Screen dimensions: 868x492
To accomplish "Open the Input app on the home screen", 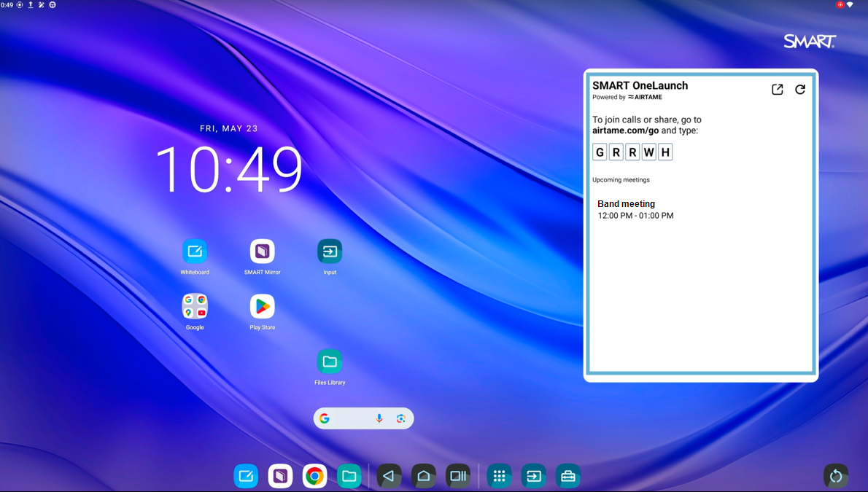I will (x=330, y=251).
